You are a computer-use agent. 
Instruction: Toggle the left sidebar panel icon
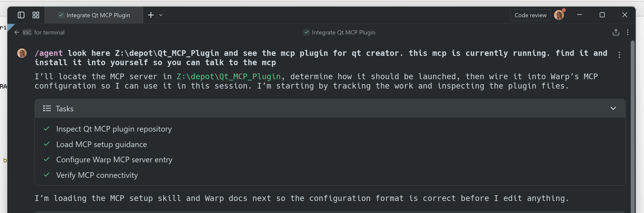pyautogui.click(x=21, y=15)
